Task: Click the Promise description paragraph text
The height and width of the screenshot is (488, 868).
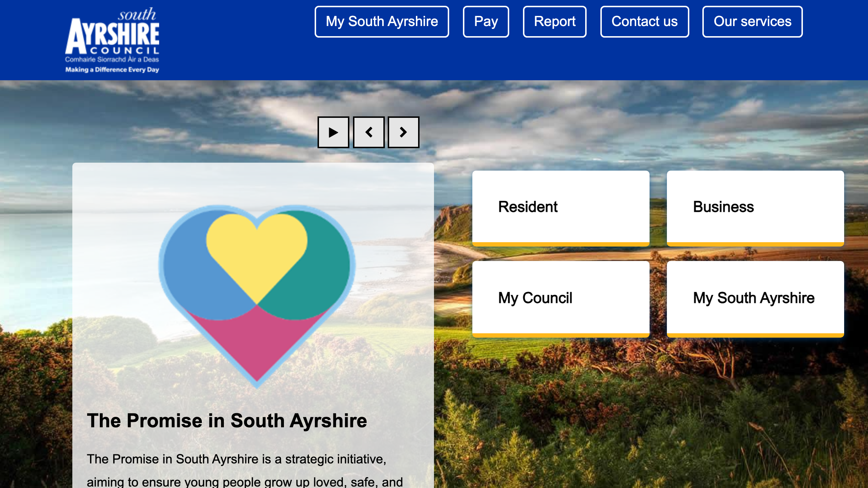Action: (245, 470)
